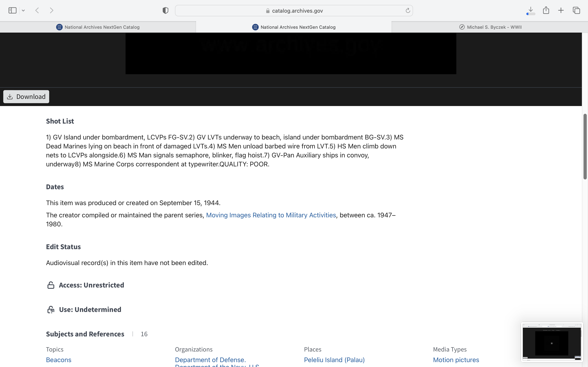Open the Share sheet icon
Image resolution: width=588 pixels, height=367 pixels.
point(546,10)
